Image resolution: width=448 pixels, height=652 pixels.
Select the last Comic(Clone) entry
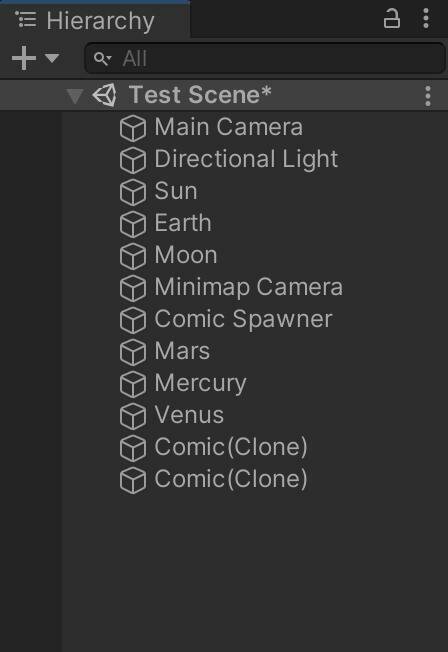tap(231, 479)
